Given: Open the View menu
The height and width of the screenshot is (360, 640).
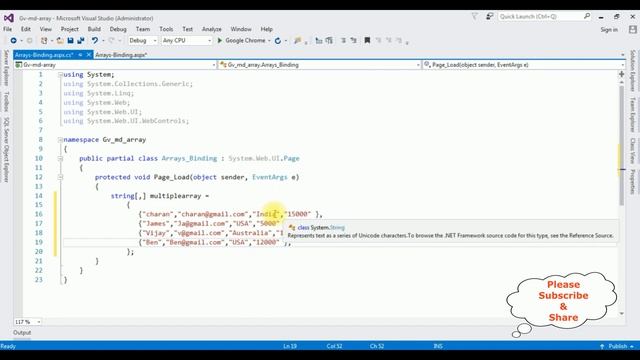Looking at the screenshot, I should coord(46,29).
